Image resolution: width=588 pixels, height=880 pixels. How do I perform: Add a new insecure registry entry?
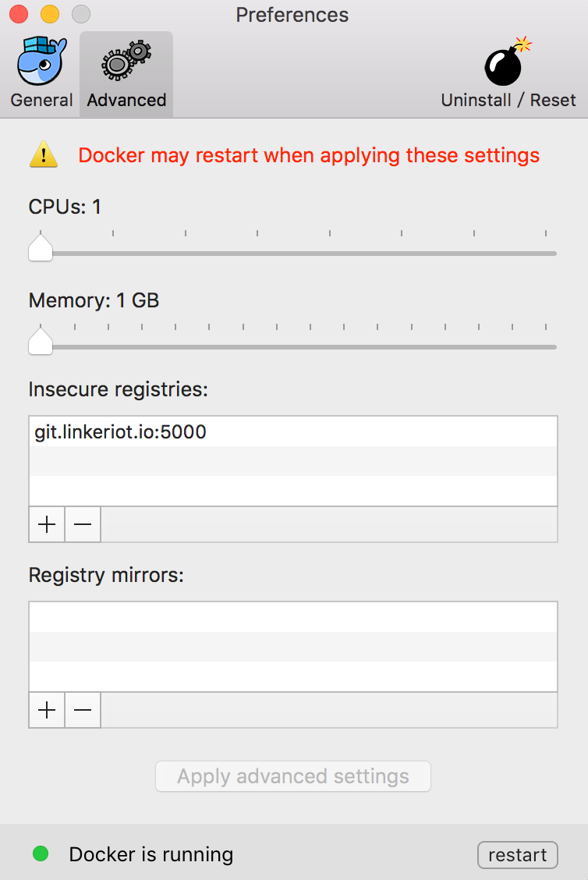click(47, 524)
